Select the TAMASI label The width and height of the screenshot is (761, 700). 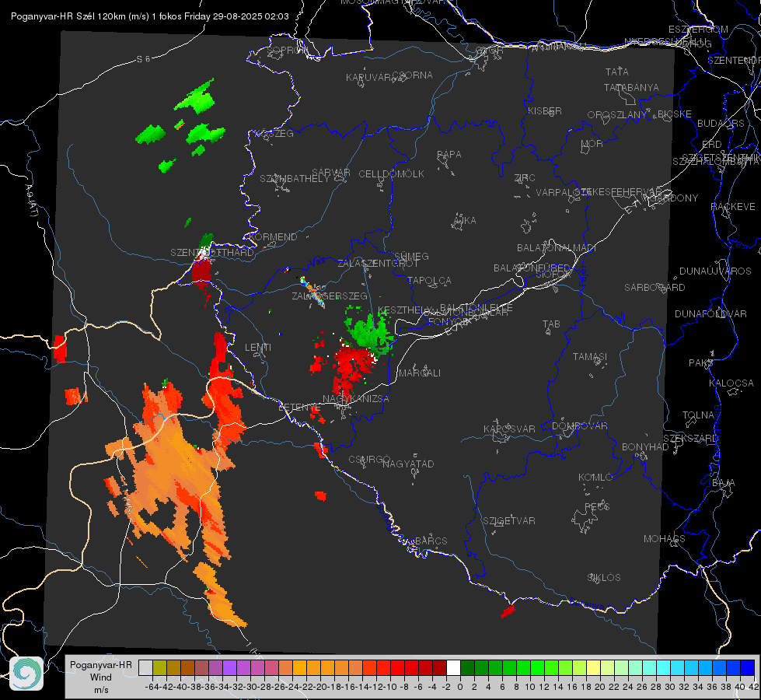(x=590, y=356)
